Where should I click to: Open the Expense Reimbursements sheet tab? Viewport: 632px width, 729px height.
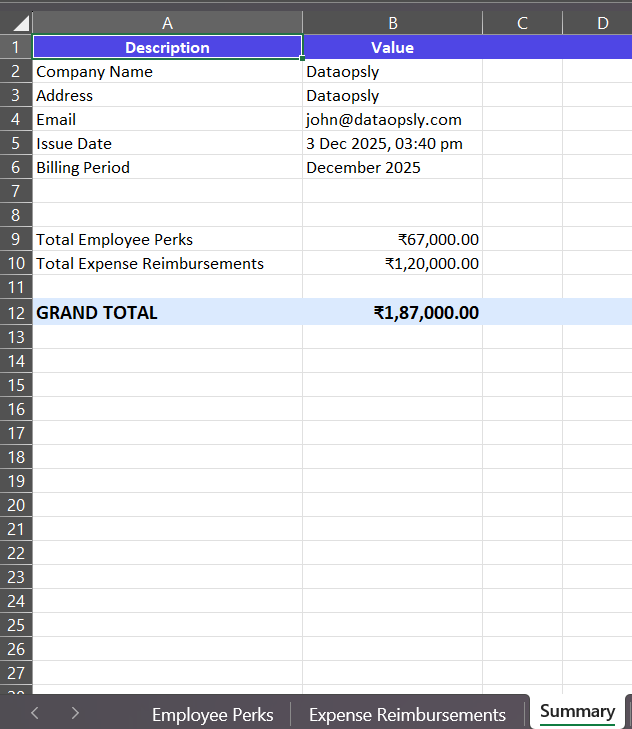pyautogui.click(x=407, y=714)
